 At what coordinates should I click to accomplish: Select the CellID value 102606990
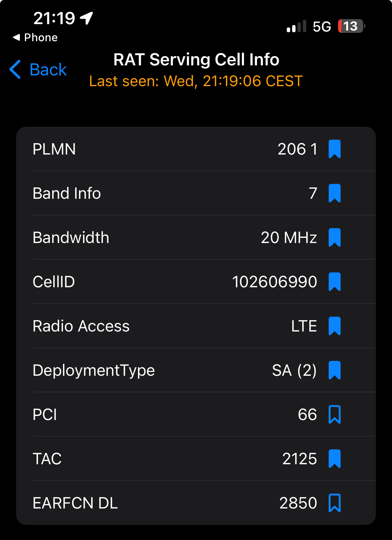pyautogui.click(x=274, y=282)
